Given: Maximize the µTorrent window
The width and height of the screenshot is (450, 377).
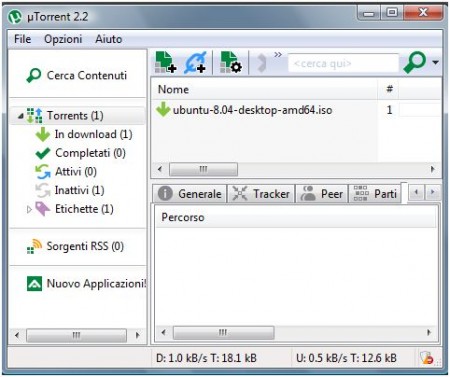Looking at the screenshot, I should pyautogui.click(x=392, y=13).
